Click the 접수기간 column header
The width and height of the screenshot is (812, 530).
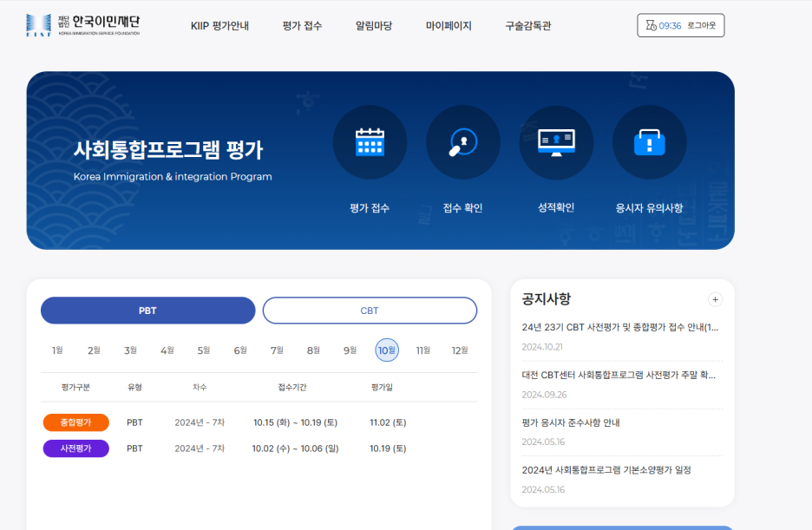292,387
